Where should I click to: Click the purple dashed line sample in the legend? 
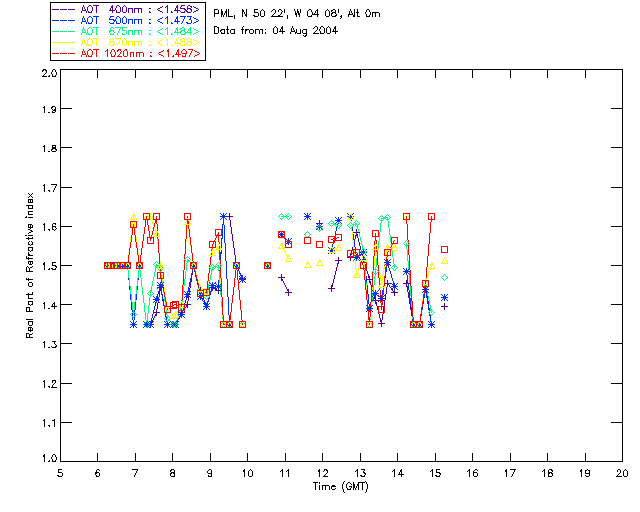[64, 9]
